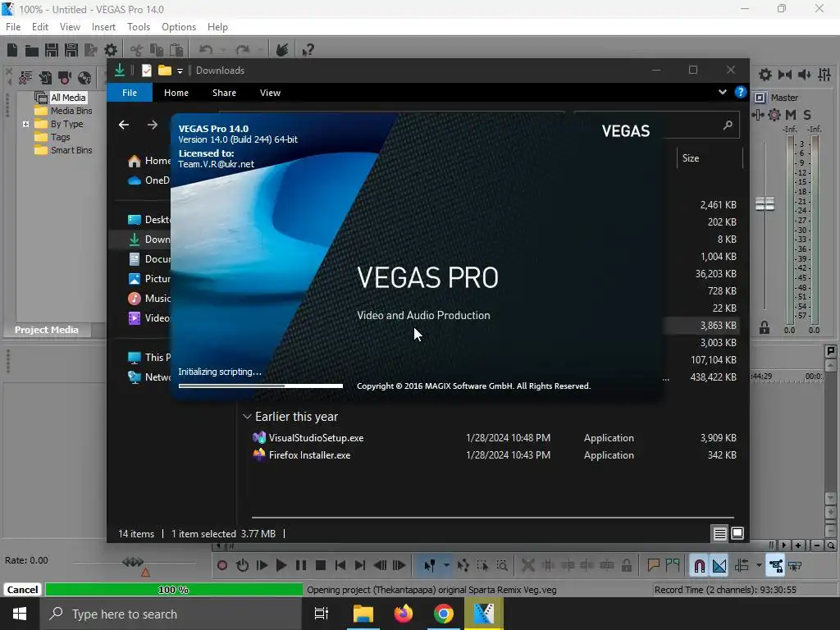Click the What's This help cursor icon
Screen dimensions: 840x630
[308, 50]
